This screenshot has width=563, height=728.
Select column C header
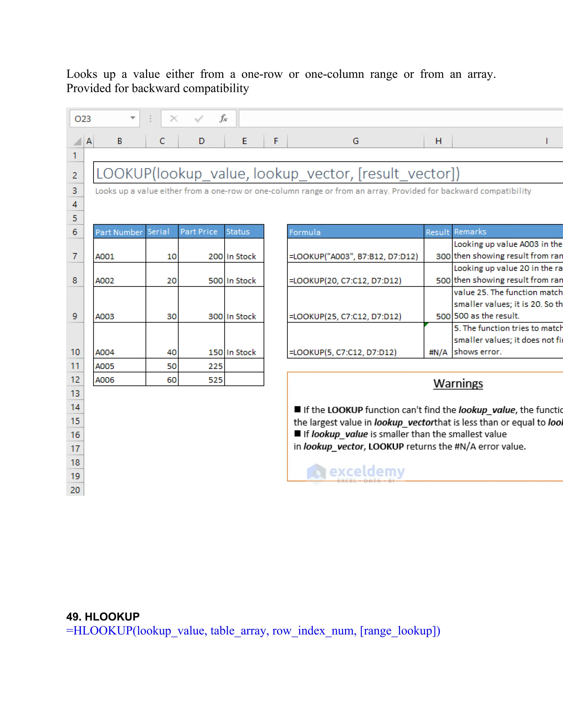point(162,141)
